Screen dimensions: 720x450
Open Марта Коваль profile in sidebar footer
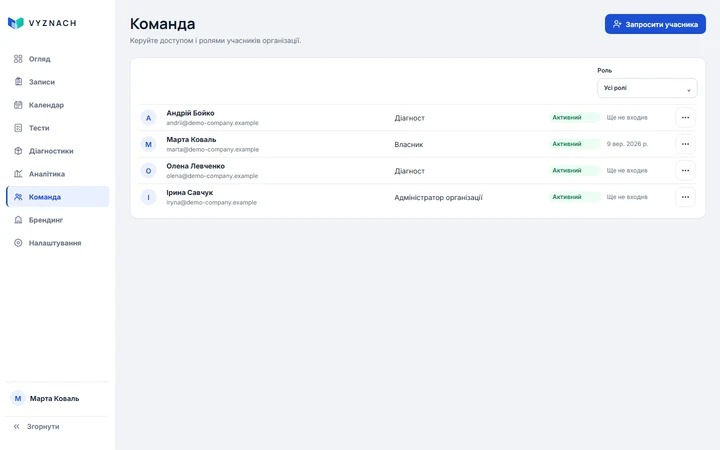click(58, 398)
